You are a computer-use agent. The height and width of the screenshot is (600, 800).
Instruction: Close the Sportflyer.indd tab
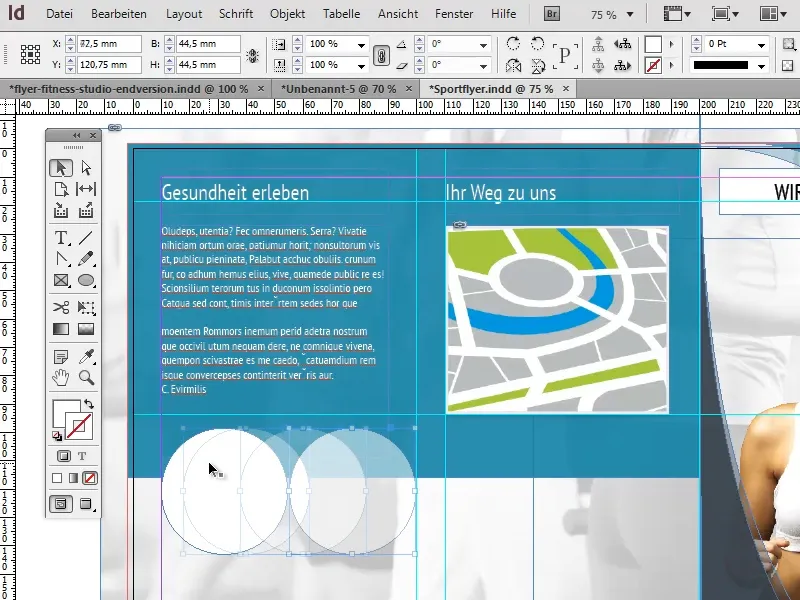point(566,89)
